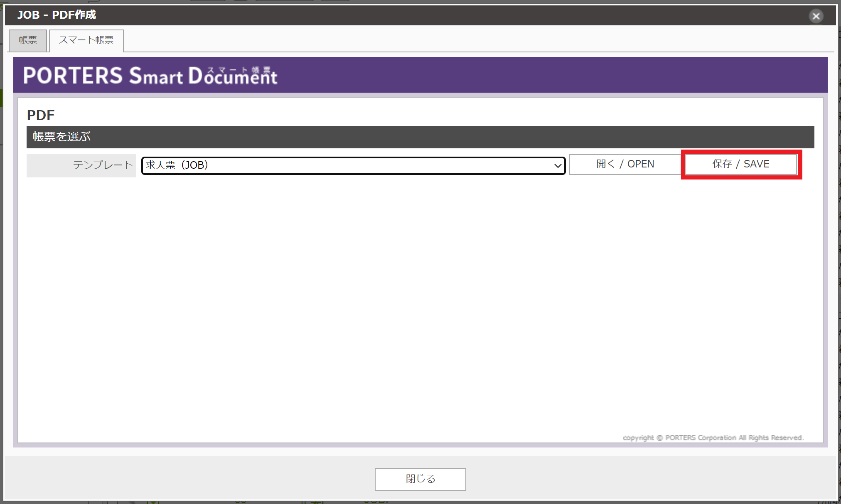Click the copyright PORTERS Corporation text

(712, 437)
